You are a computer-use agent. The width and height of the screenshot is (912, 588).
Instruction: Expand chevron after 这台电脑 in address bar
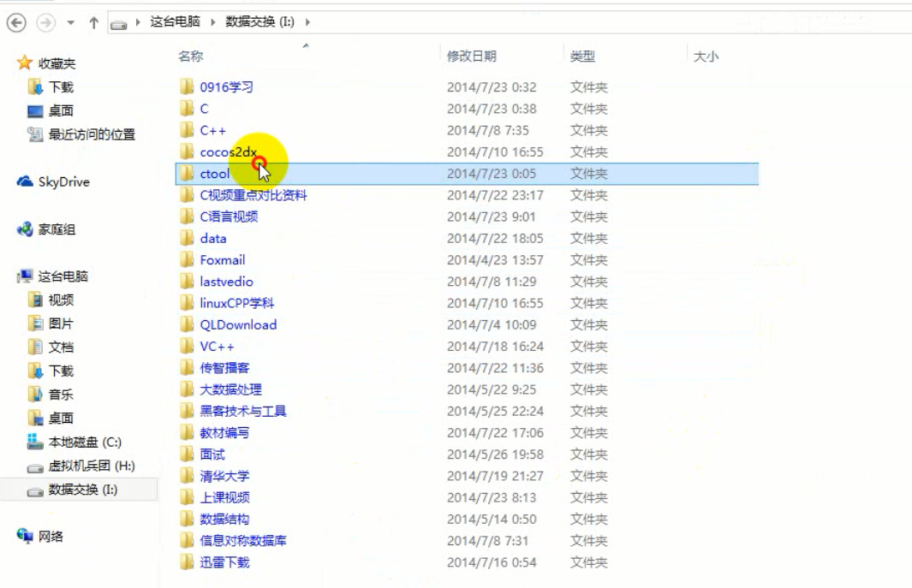[x=213, y=22]
